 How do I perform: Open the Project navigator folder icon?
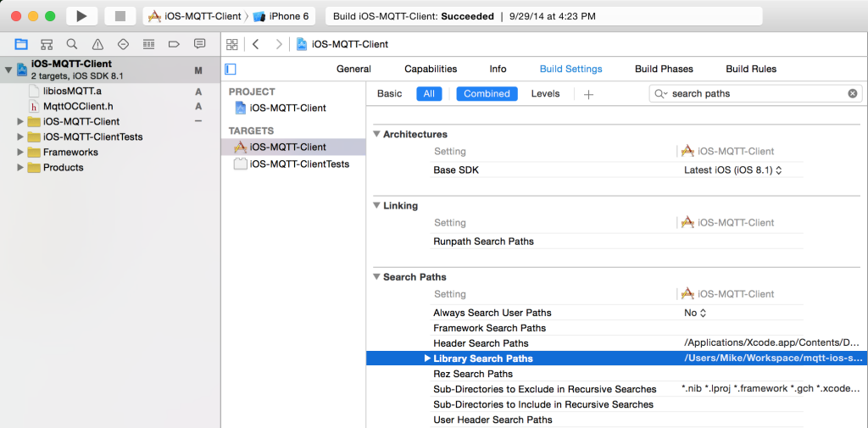(x=21, y=44)
